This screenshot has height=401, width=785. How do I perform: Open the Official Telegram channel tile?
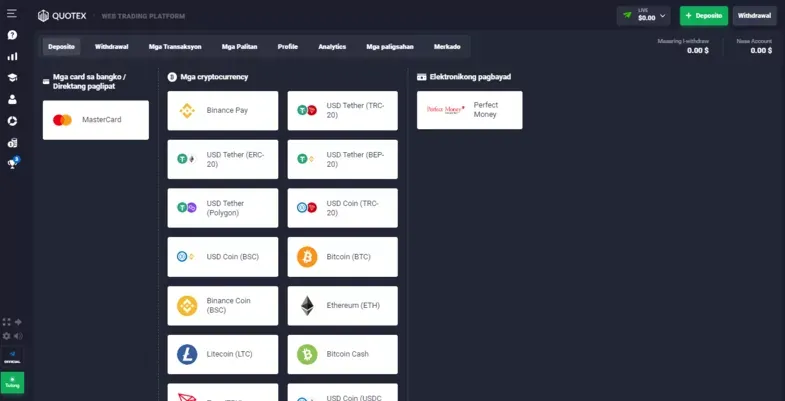[x=12, y=357]
